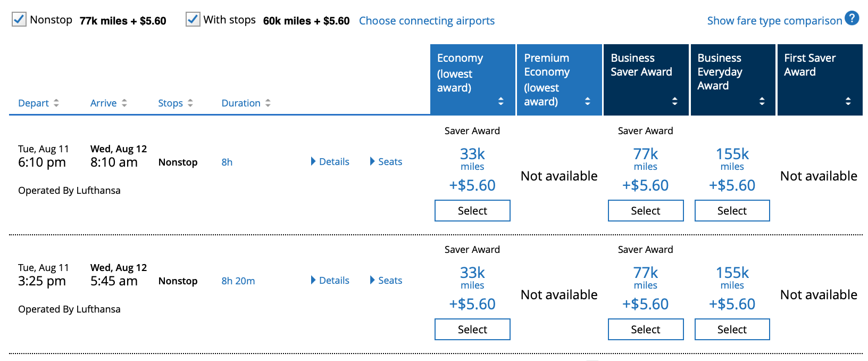Sort the Premium Economy column

[587, 101]
